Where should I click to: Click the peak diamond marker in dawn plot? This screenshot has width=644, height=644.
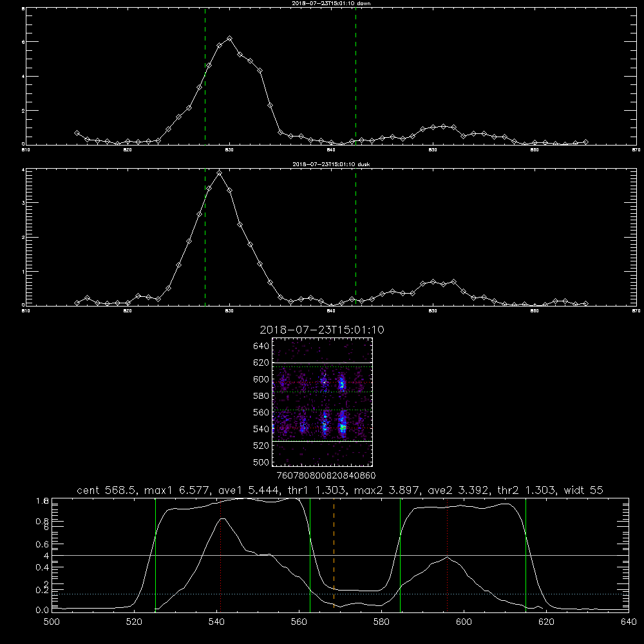(x=230, y=38)
